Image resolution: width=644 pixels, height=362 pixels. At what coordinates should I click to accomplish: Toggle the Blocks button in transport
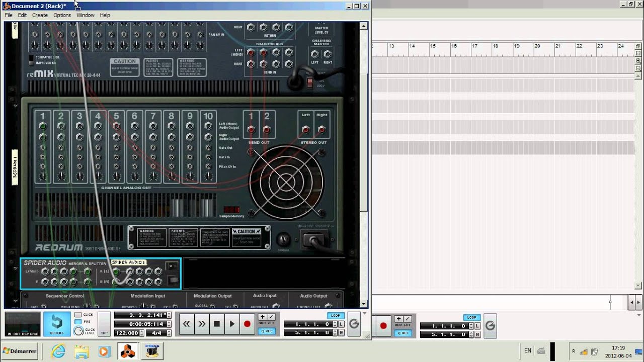[x=57, y=324]
